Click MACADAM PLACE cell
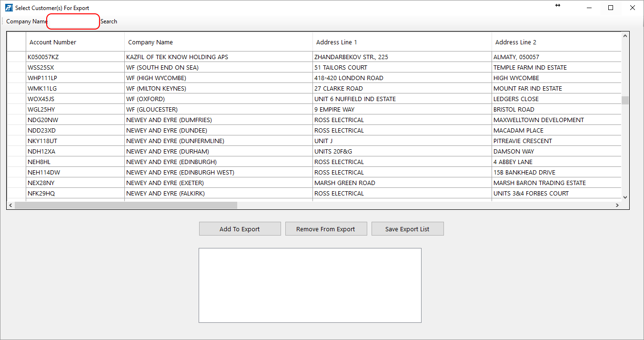Image resolution: width=644 pixels, height=340 pixels. pyautogui.click(x=556, y=130)
